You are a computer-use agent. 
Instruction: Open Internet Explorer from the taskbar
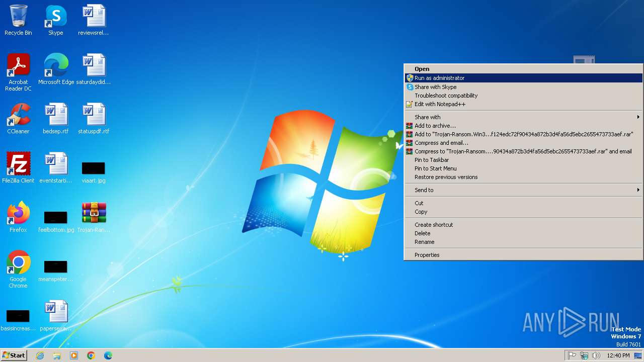tap(40, 355)
